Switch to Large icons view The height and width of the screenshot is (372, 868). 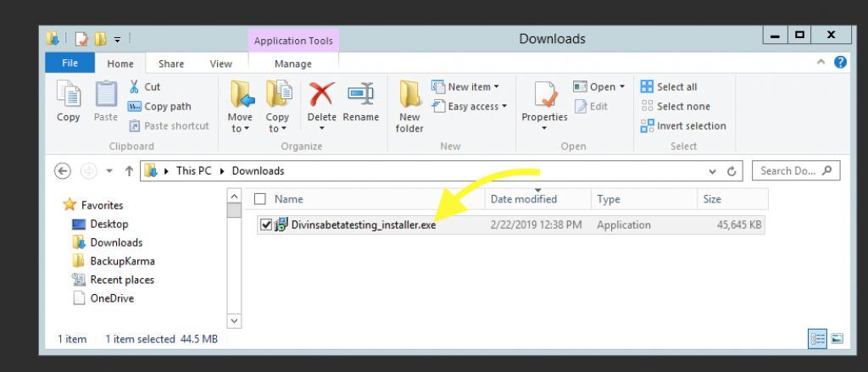(x=837, y=338)
